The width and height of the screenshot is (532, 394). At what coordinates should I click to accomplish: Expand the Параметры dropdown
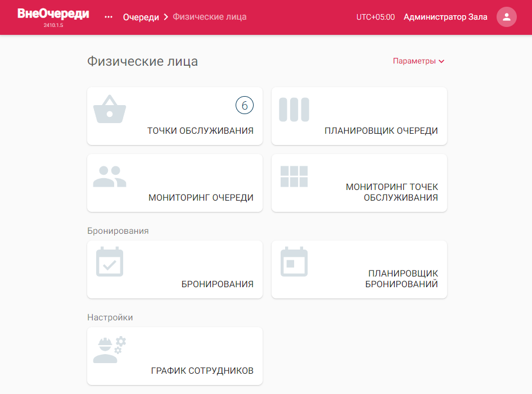click(x=418, y=61)
